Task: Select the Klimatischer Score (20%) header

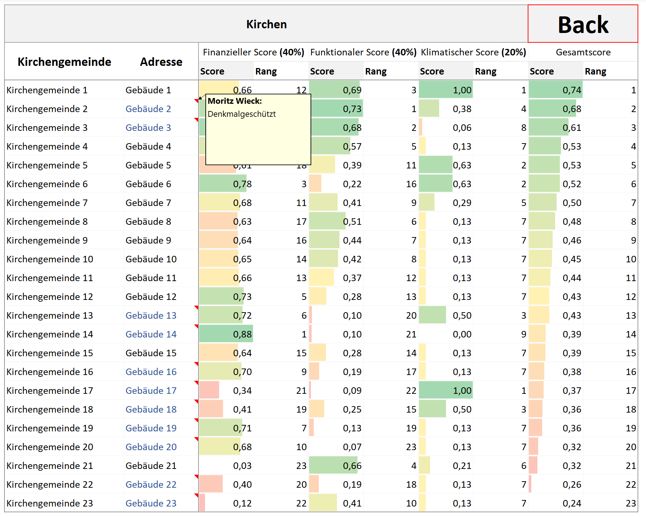Action: pos(473,52)
